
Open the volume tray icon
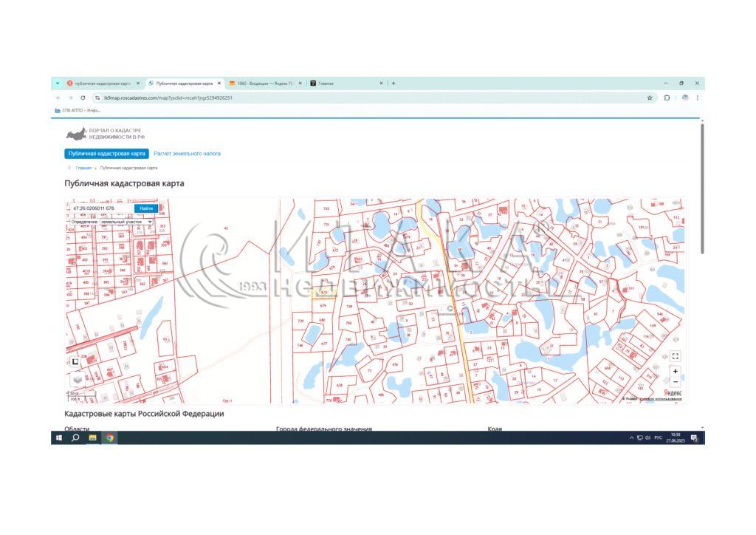647,438
